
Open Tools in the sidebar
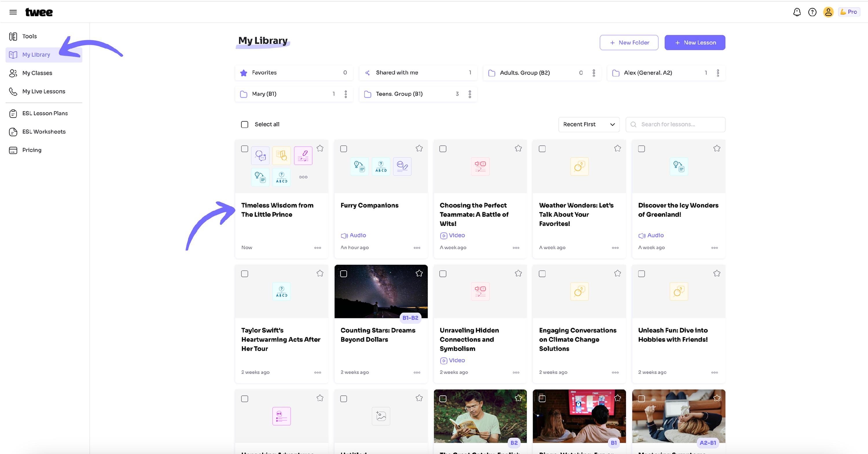[44, 36]
